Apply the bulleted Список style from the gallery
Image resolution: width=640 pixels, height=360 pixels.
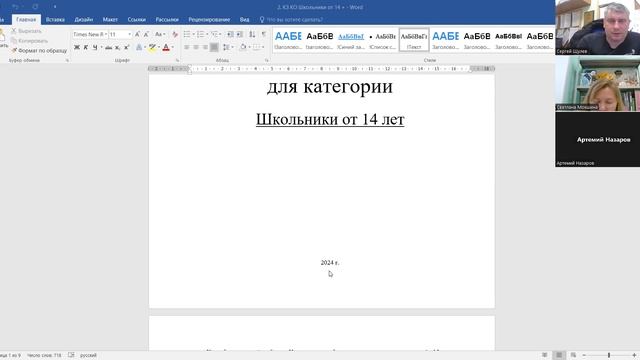point(382,40)
